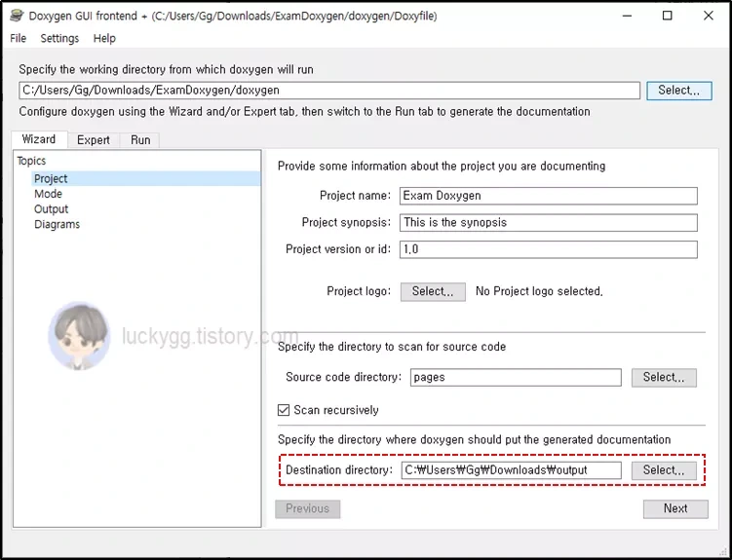Screen dimensions: 732x560
Task: Click the window resize grip corner
Action: click(723, 551)
